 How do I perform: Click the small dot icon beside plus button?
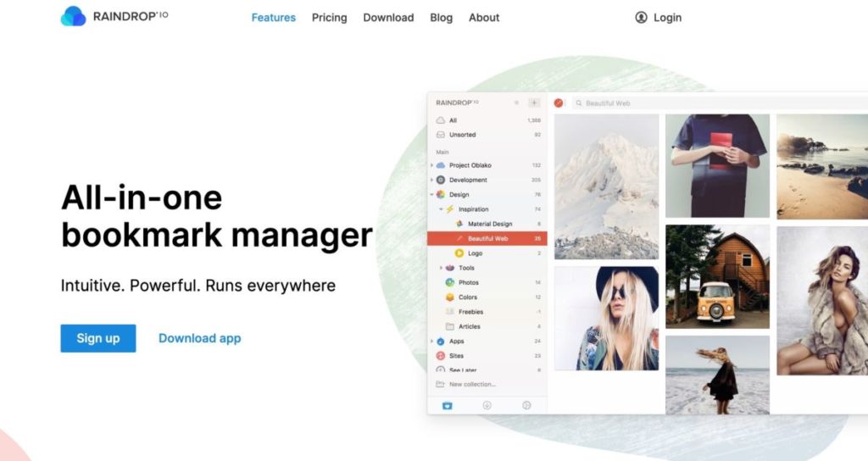516,103
